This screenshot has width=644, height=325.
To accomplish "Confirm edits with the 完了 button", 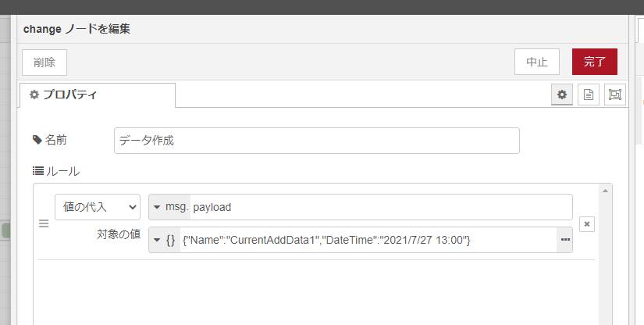I will [594, 62].
